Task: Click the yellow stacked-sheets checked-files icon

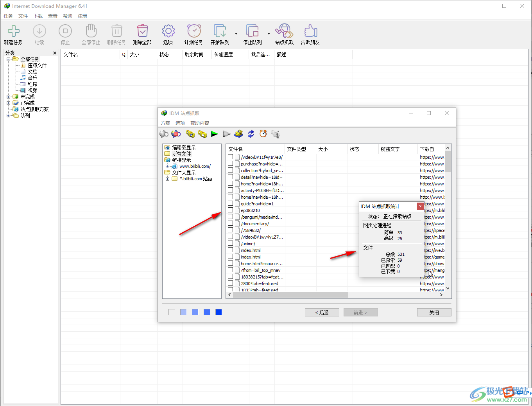Action: (x=238, y=134)
